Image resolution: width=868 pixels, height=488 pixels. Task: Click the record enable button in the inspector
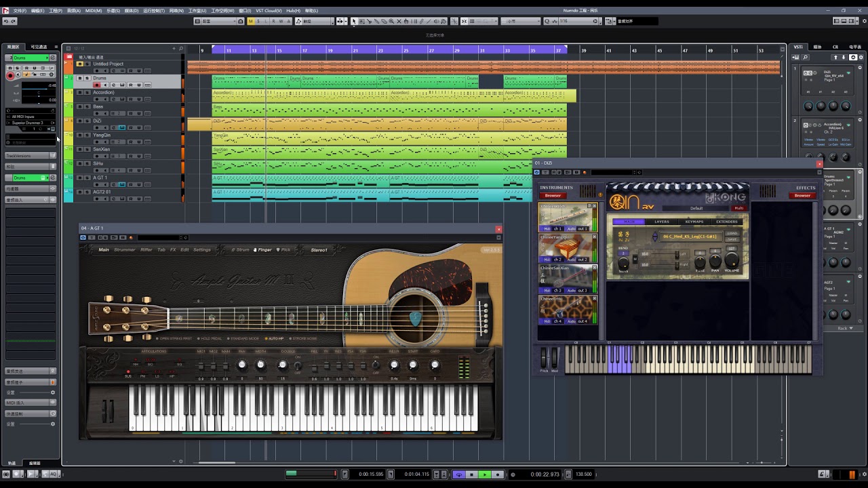pyautogui.click(x=10, y=76)
